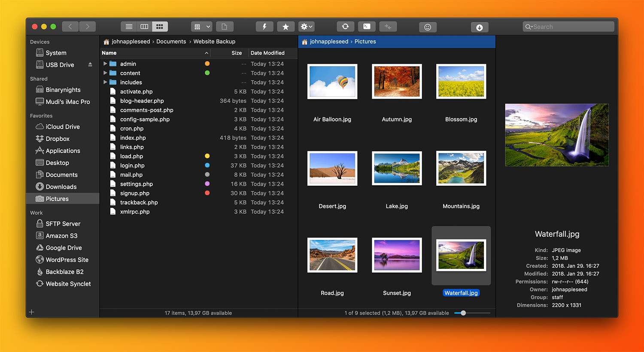The width and height of the screenshot is (644, 352).
Task: Open SFTP Server in the sidebar
Action: [63, 224]
